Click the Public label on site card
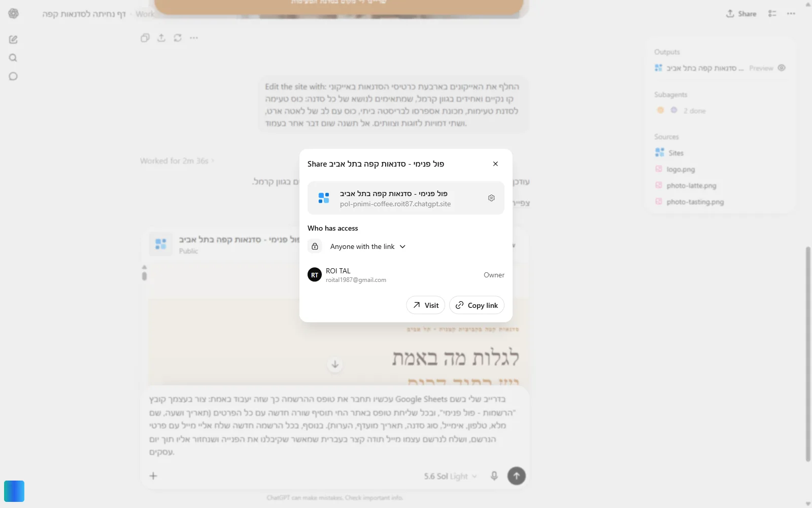Viewport: 812px width, 508px height. (x=188, y=251)
